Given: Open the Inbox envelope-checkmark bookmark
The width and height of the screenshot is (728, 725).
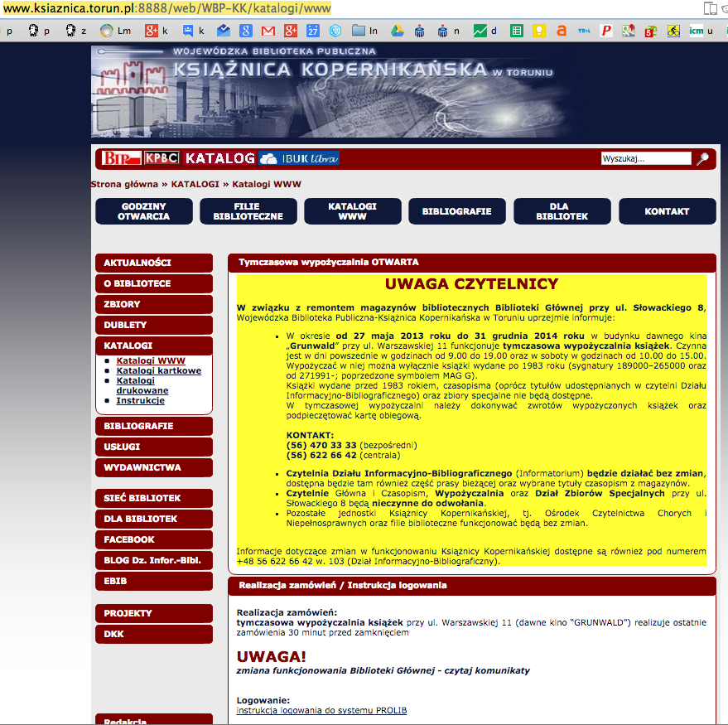Looking at the screenshot, I should click(224, 31).
